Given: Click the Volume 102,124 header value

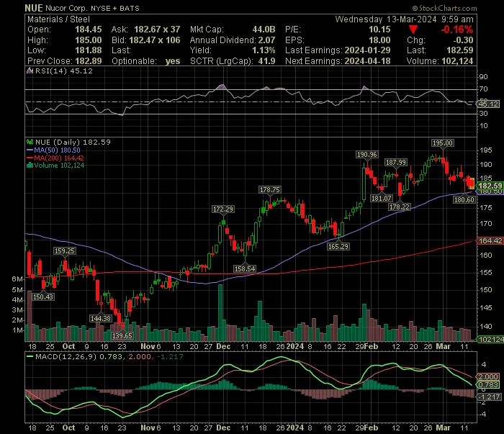Looking at the screenshot, I should pos(457,61).
